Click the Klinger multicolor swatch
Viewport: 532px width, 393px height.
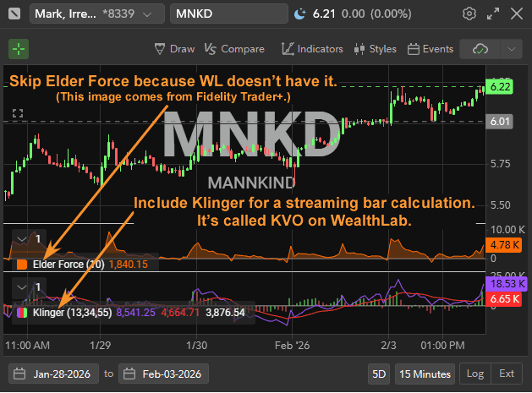click(22, 313)
